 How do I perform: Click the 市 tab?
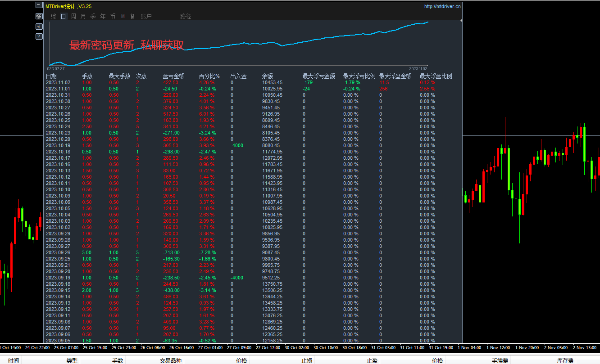[x=113, y=16]
